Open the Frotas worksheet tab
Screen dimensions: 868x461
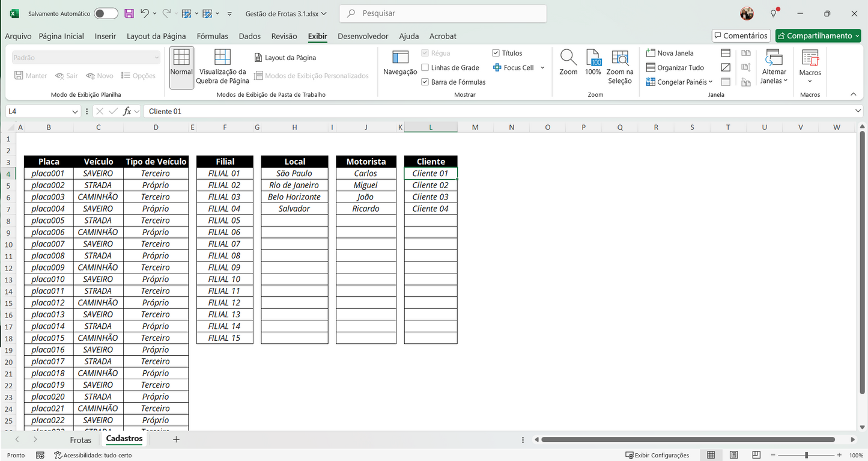(x=80, y=439)
